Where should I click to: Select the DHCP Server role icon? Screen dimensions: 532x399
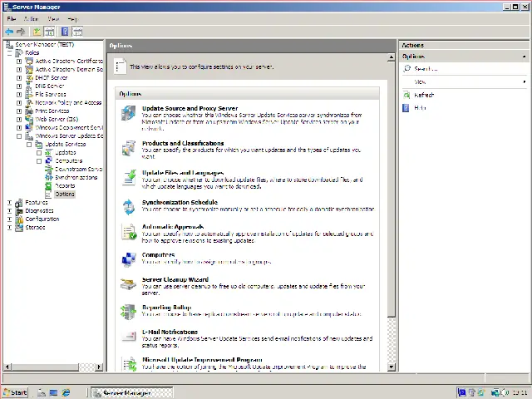[29, 77]
